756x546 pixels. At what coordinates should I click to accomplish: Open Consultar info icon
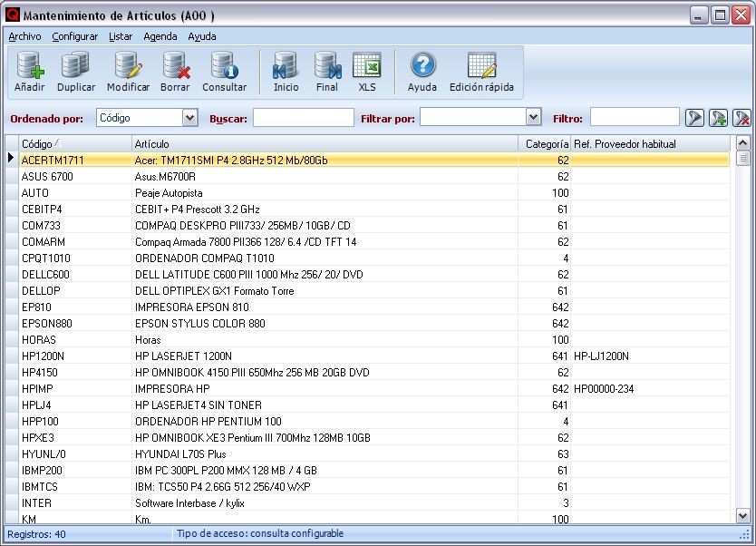point(224,65)
